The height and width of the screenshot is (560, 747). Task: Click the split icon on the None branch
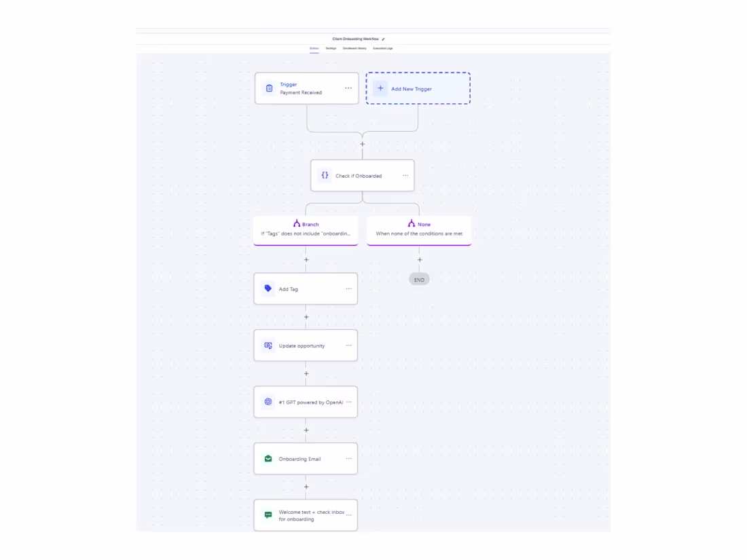[x=411, y=223]
